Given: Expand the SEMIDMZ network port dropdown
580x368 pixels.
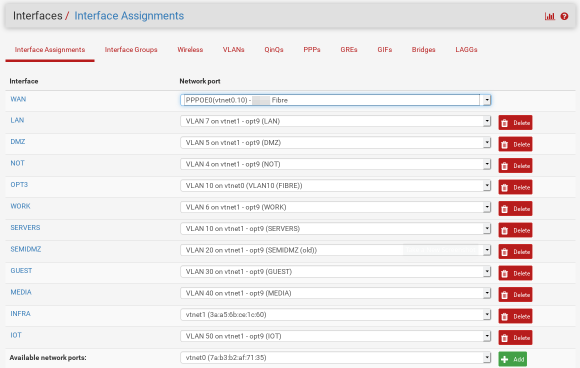Looking at the screenshot, I should tap(335, 250).
